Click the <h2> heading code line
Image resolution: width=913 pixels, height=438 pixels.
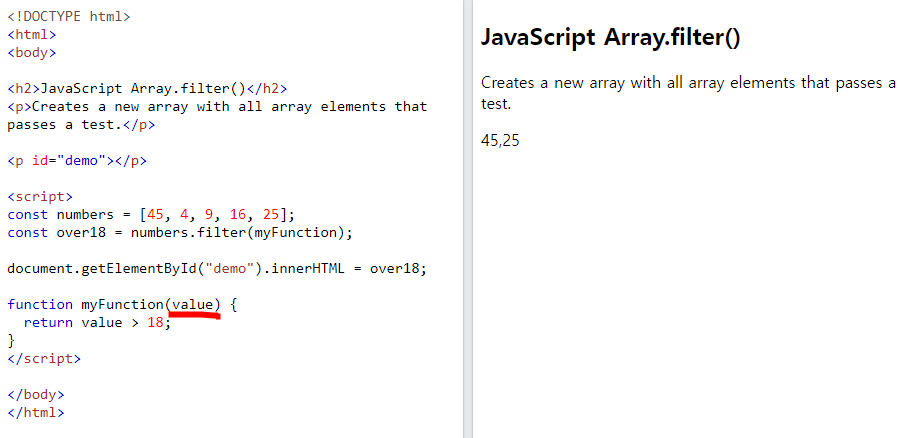point(147,89)
